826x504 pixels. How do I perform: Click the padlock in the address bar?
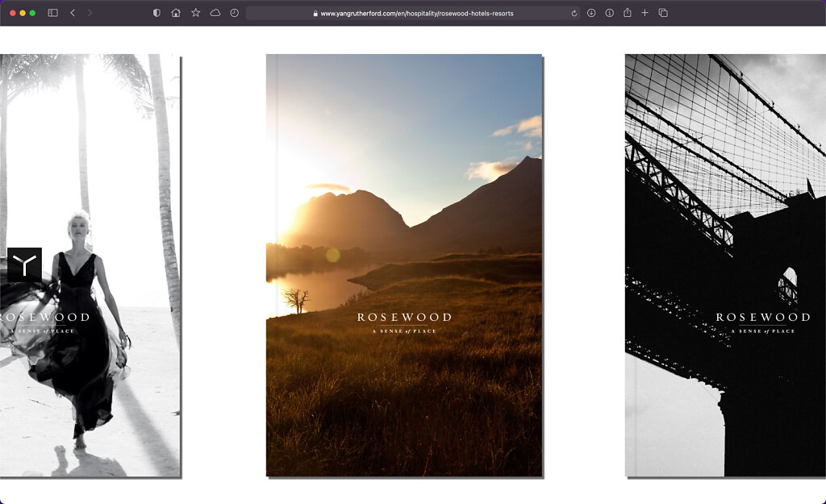click(x=315, y=14)
